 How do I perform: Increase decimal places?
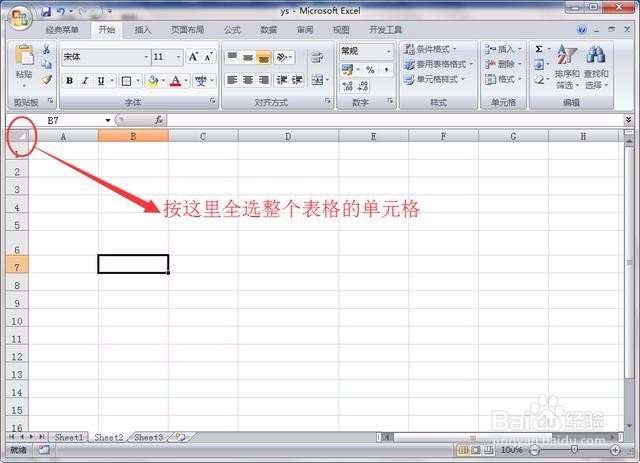(x=347, y=86)
